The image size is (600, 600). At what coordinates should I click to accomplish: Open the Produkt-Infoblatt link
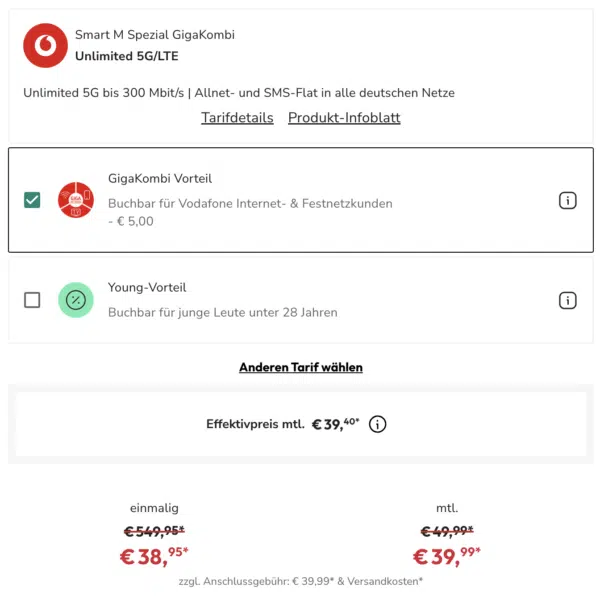pyautogui.click(x=344, y=117)
